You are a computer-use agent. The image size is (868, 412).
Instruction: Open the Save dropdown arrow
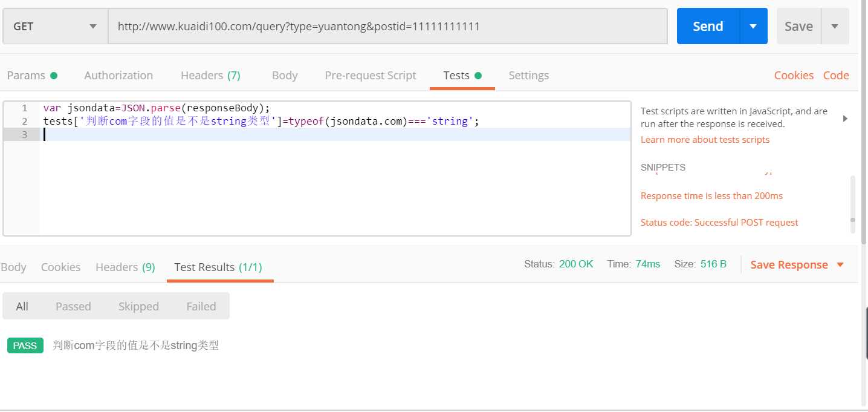[835, 26]
